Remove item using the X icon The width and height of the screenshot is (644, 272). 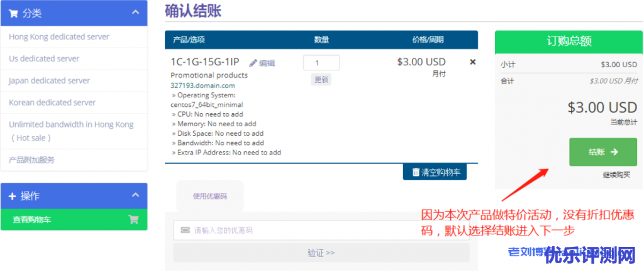473,62
